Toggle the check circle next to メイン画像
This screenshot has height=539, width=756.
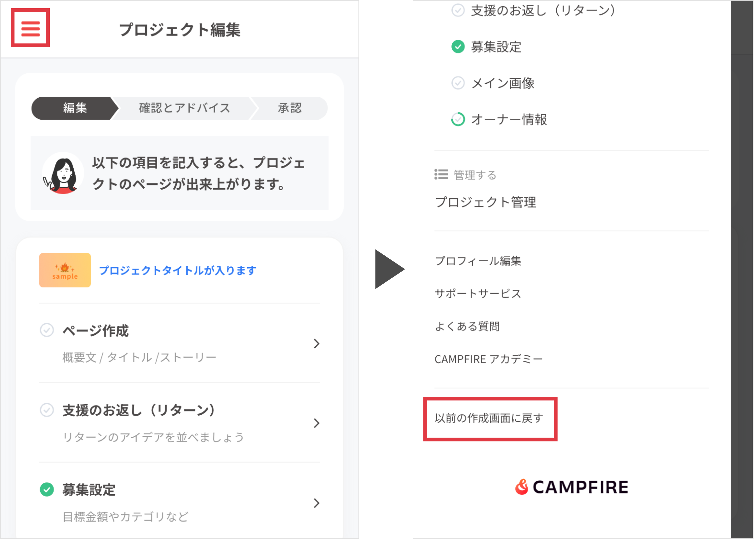click(x=458, y=83)
